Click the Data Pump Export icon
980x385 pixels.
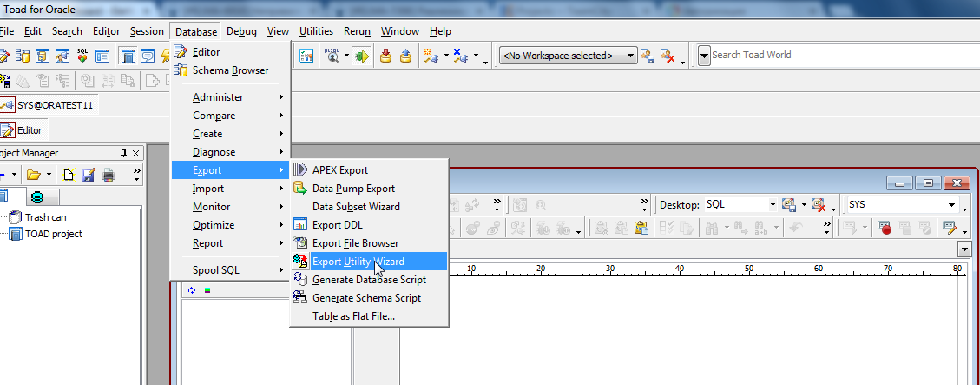[299, 189]
